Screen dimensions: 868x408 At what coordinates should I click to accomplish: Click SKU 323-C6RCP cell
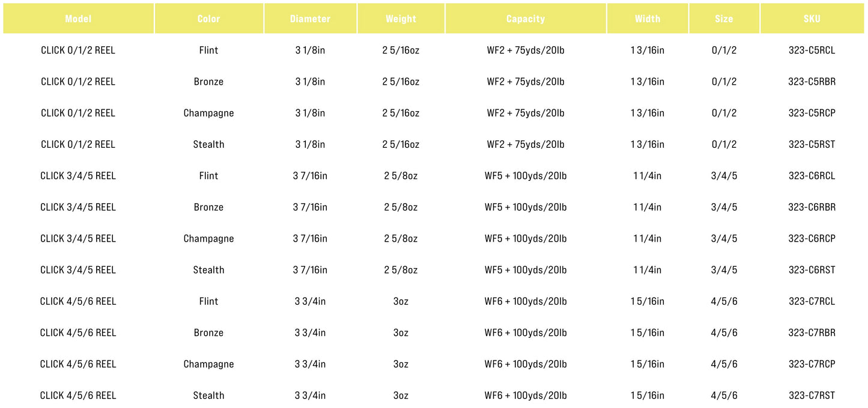pos(812,239)
